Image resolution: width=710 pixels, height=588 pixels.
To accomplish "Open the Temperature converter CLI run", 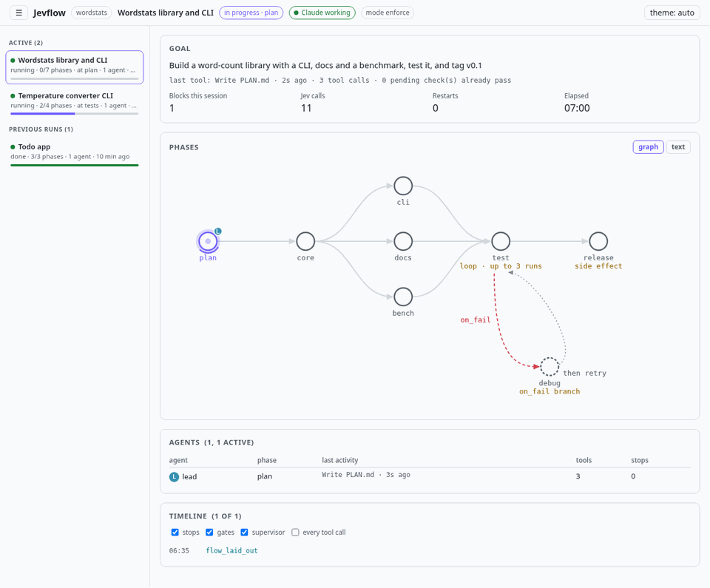I will (x=75, y=103).
